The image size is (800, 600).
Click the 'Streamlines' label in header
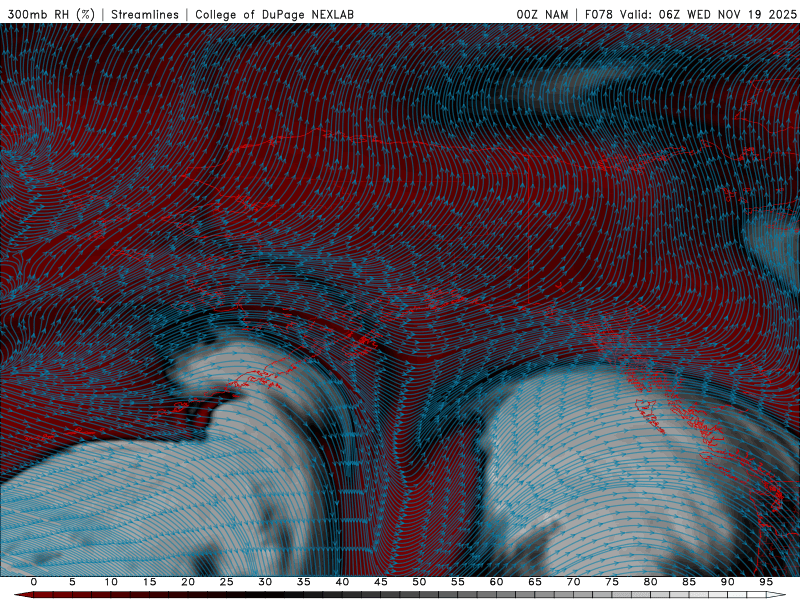tap(145, 14)
